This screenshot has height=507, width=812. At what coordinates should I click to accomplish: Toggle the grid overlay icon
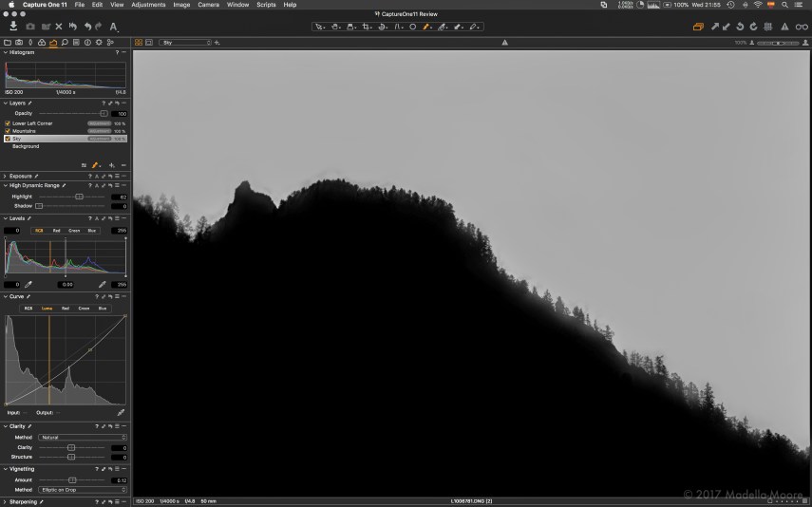[x=767, y=27]
